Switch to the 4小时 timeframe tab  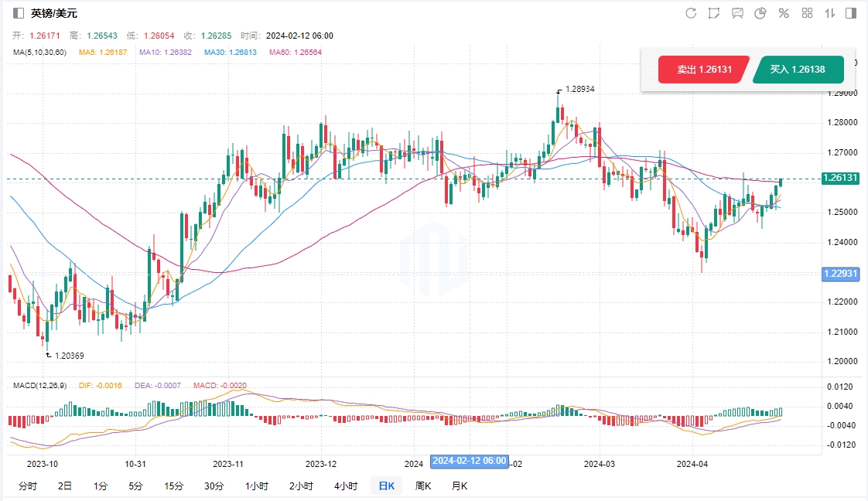(x=346, y=486)
